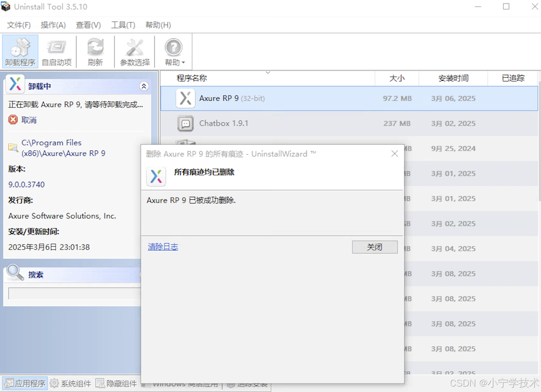Click the install time 2025年3月6日 23:01:38
The image size is (541, 392).
49,247
